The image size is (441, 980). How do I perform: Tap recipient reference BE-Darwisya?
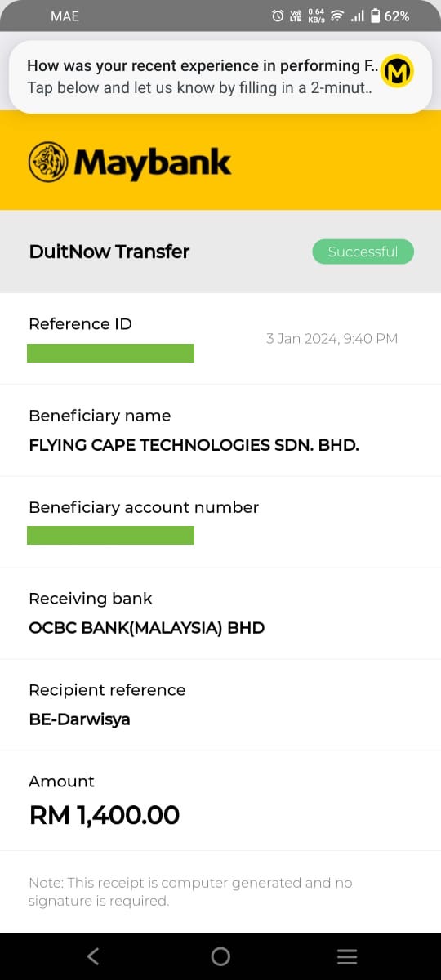click(79, 719)
